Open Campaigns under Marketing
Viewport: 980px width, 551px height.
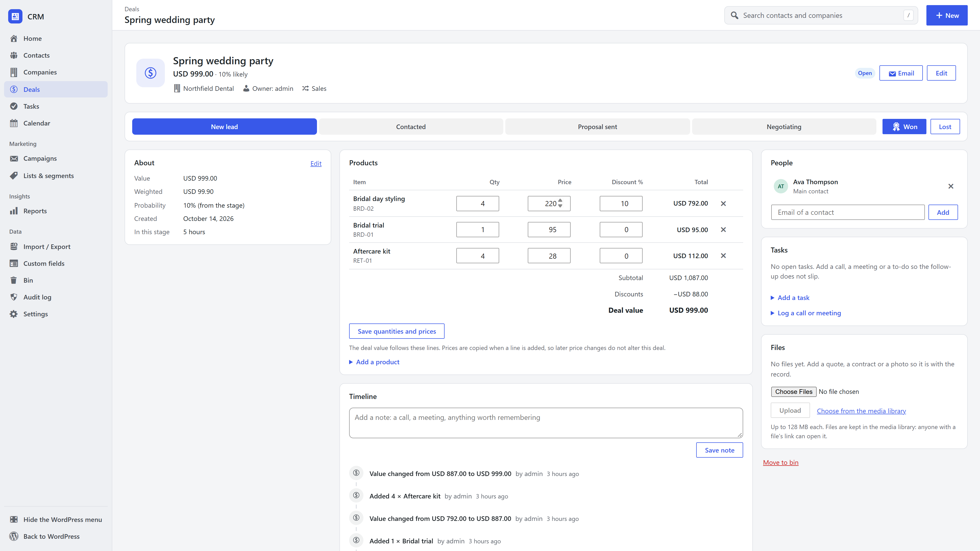[x=56, y=159]
